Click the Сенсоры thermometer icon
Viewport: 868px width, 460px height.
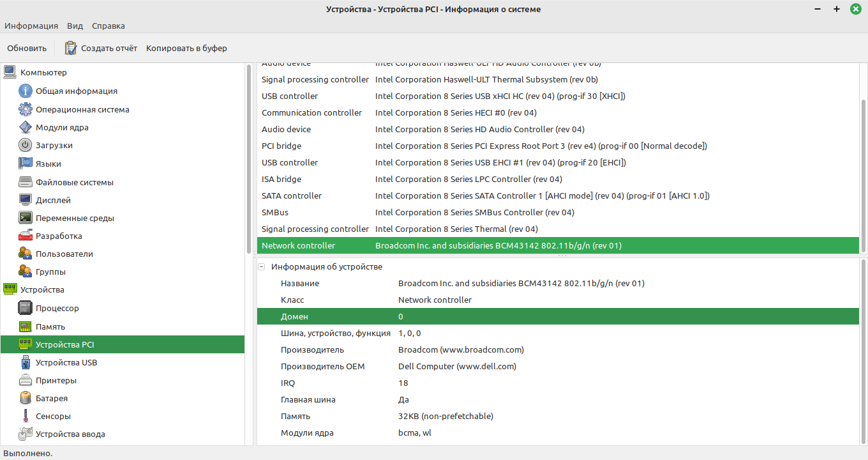coord(26,416)
